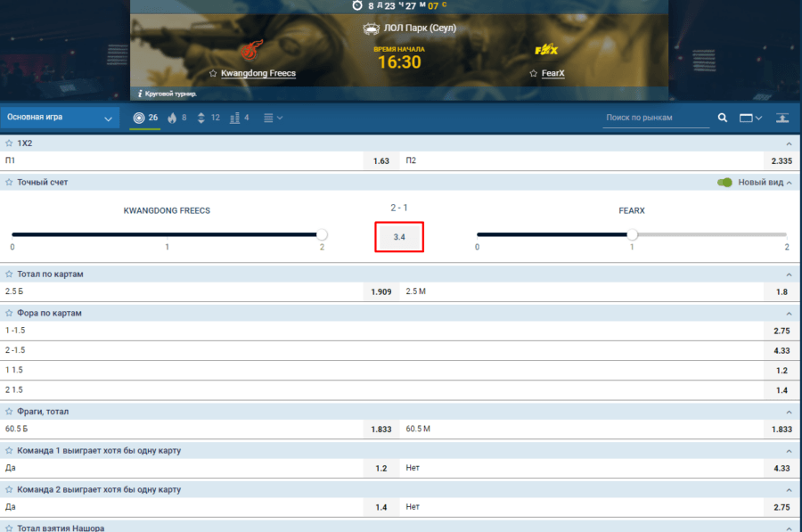Open the Kwangdong Freecs team link
802x532 pixels.
tap(258, 73)
